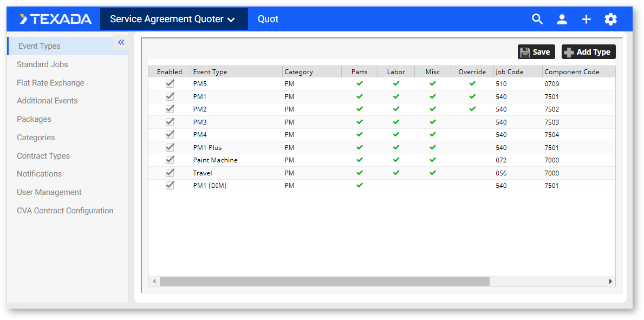This screenshot has width=644, height=320.
Task: Open Contract Types section
Action: 43,156
